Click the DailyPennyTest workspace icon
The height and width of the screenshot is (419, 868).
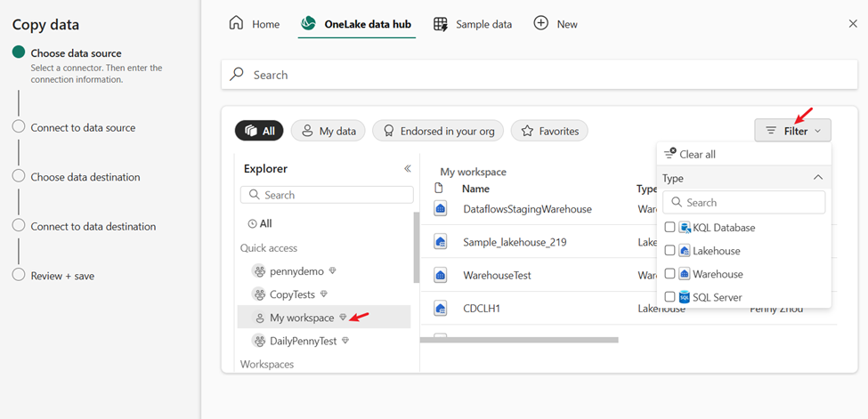258,342
